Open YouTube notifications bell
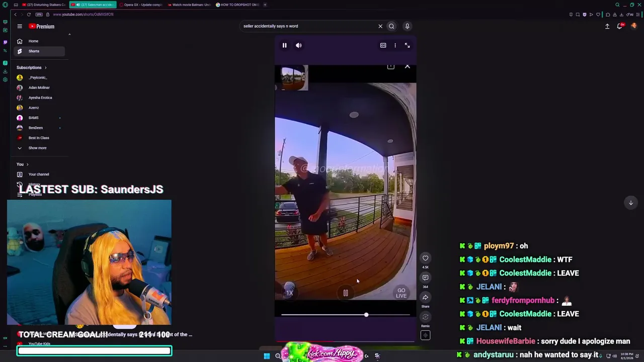This screenshot has width=644, height=362. point(620,26)
